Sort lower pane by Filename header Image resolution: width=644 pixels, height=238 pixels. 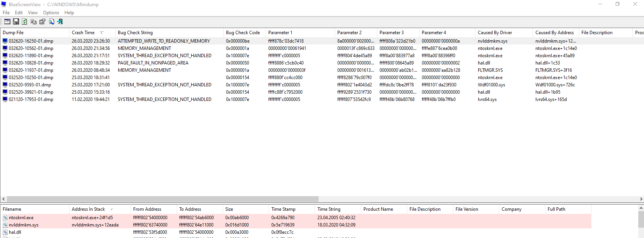[x=35, y=209]
